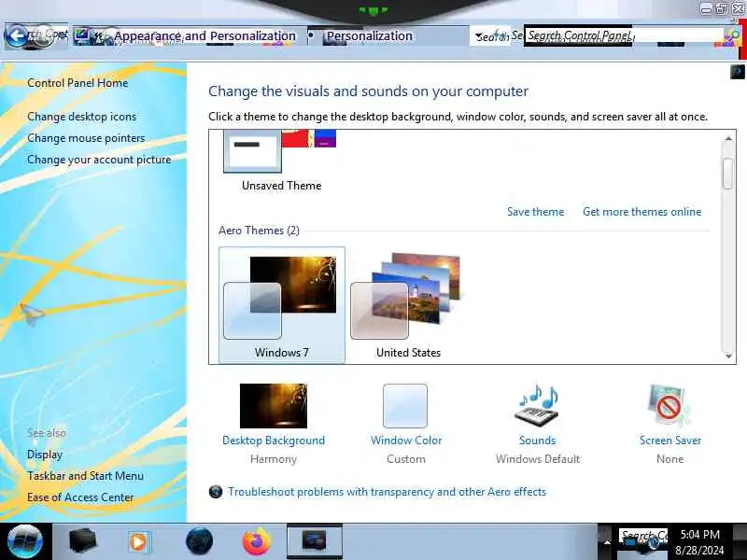Open Change mouse pointers link
The height and width of the screenshot is (560, 747).
pos(86,138)
